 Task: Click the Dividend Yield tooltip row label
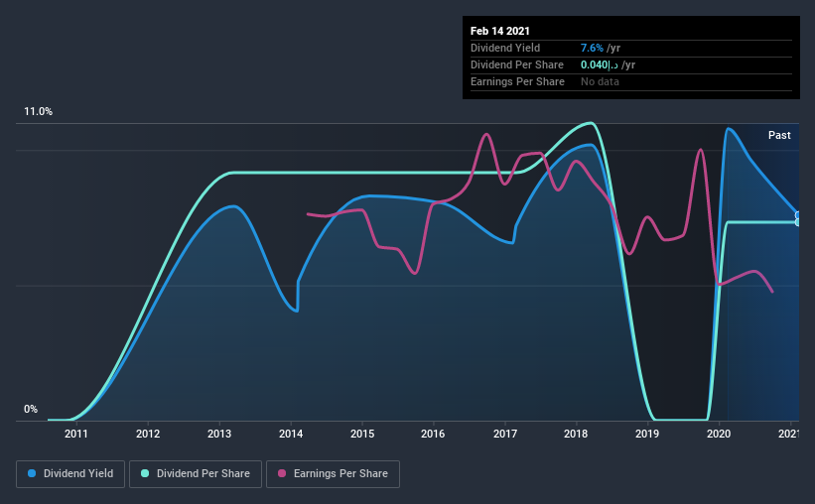pyautogui.click(x=505, y=48)
